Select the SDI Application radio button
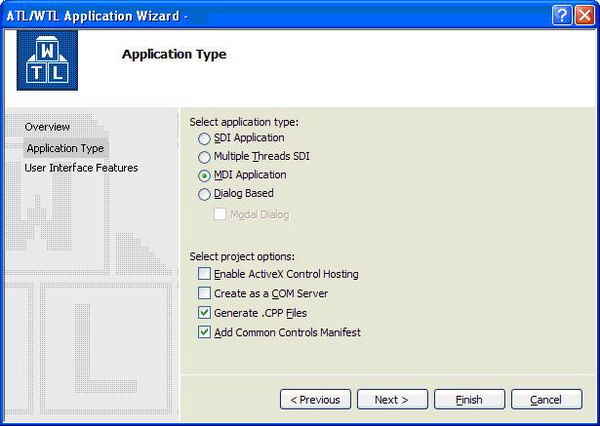 204,138
